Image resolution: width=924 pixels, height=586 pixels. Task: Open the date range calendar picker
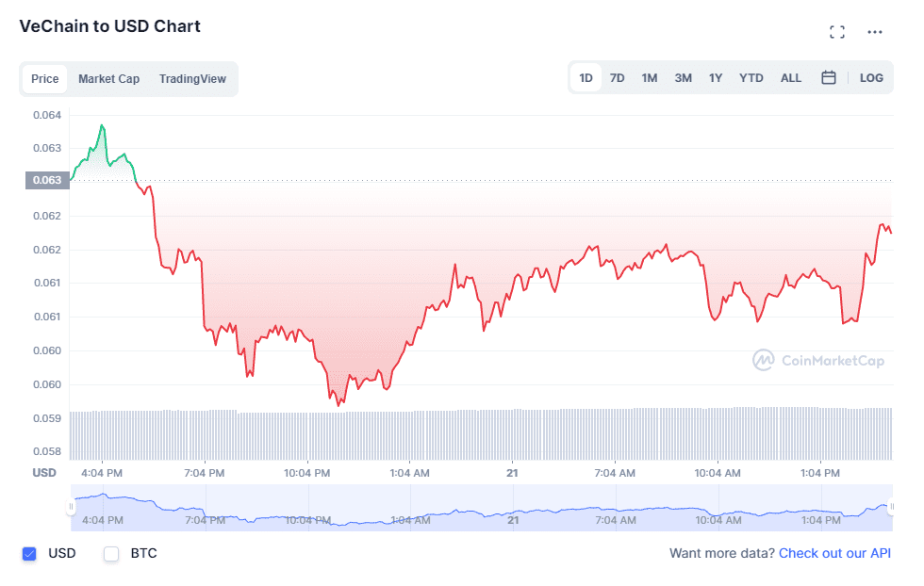coord(829,77)
